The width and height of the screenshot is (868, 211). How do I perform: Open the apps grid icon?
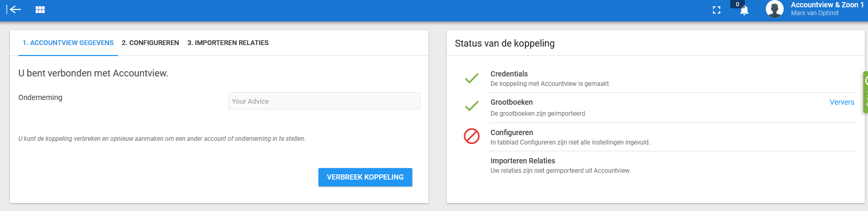[x=40, y=9]
